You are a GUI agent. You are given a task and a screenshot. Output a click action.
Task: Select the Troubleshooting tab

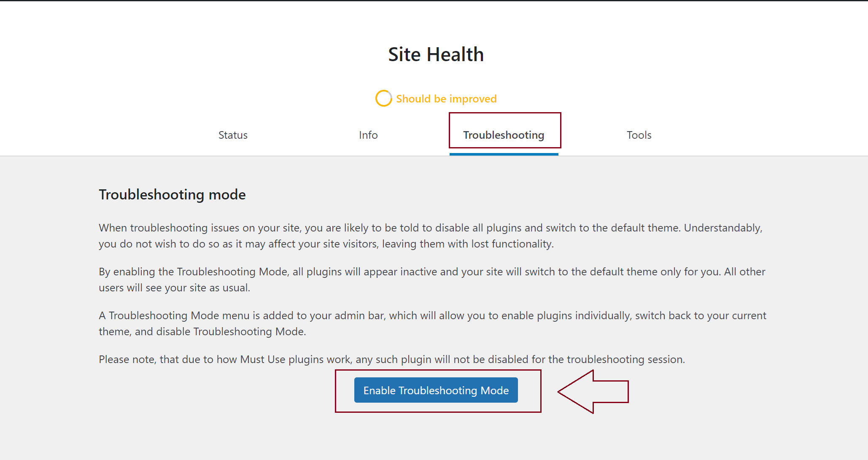pyautogui.click(x=504, y=135)
